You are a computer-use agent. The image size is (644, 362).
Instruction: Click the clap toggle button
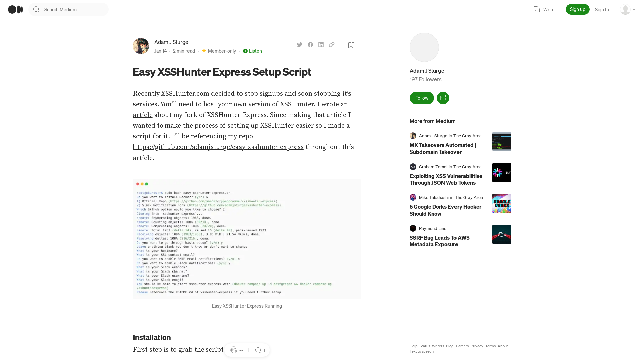coord(233,350)
